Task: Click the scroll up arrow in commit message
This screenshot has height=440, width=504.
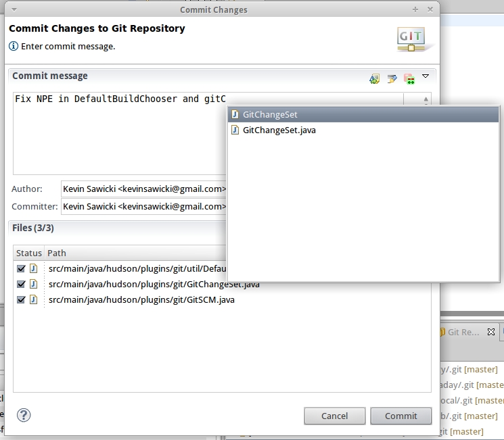Action: click(426, 99)
